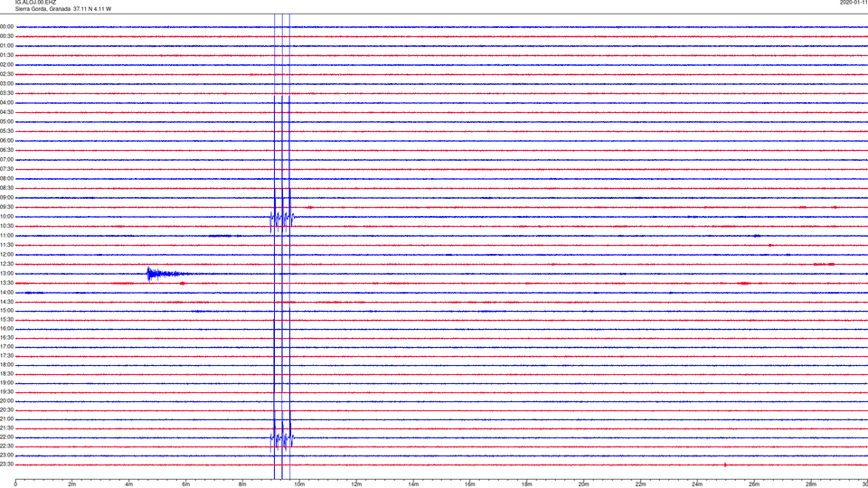Click the 09:00 time label
Viewport: 868px width, 488px height.
coord(6,198)
